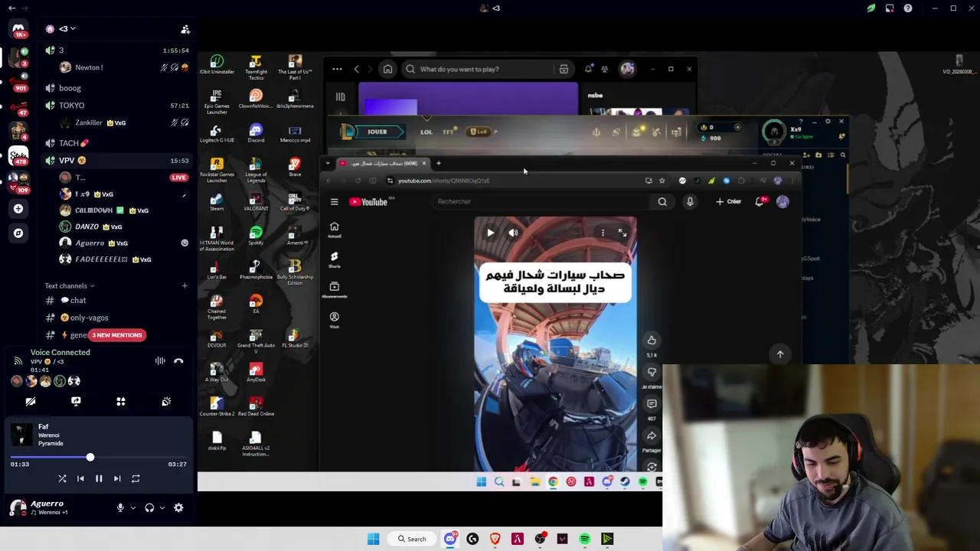Click Spotify desktop icon in stream
The height and width of the screenshot is (551, 980).
click(x=256, y=235)
